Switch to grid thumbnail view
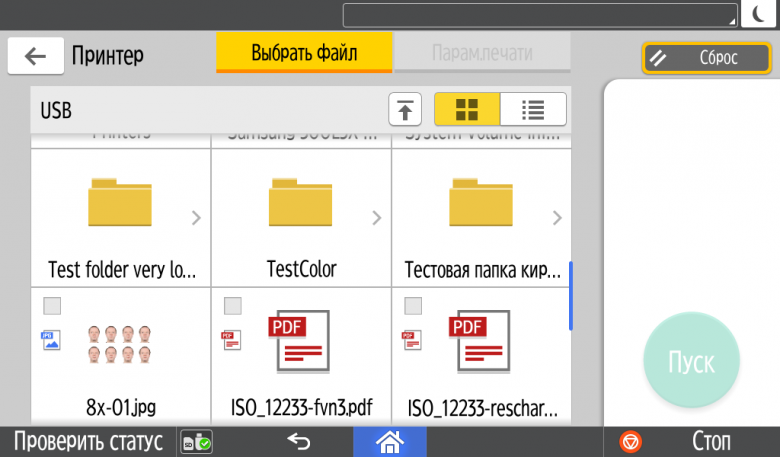 pos(467,109)
